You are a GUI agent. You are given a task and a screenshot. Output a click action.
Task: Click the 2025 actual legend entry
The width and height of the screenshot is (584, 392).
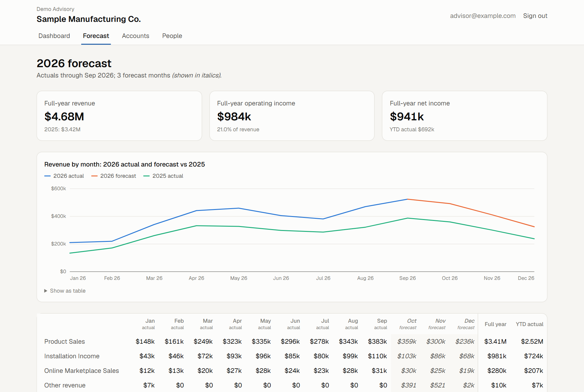[x=163, y=176]
